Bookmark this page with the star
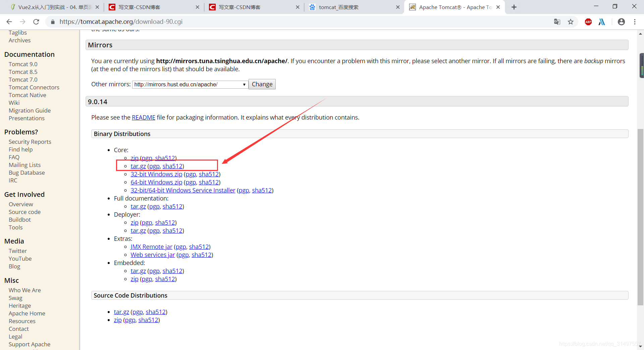This screenshot has height=350, width=644. pos(571,22)
